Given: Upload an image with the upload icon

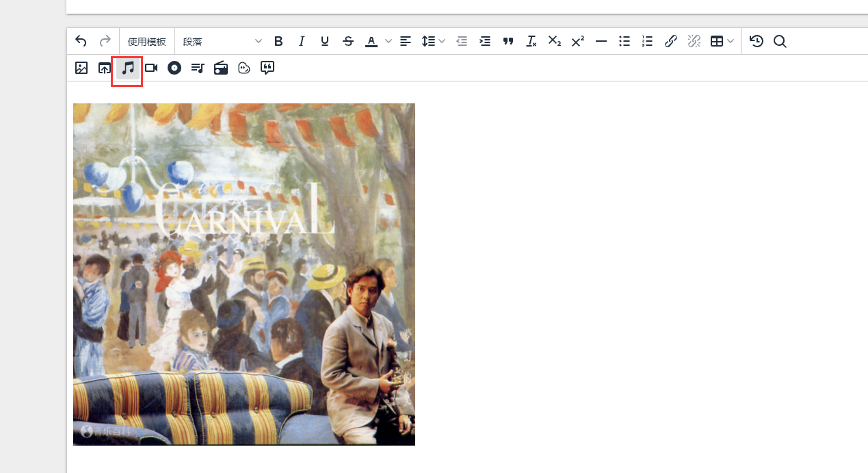Looking at the screenshot, I should coord(105,68).
